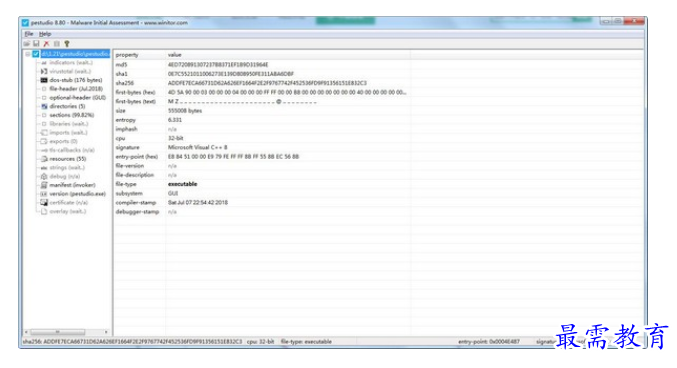Image resolution: width=677 pixels, height=368 pixels.
Task: Select overlay (wait..) tree item
Action: coord(67,211)
